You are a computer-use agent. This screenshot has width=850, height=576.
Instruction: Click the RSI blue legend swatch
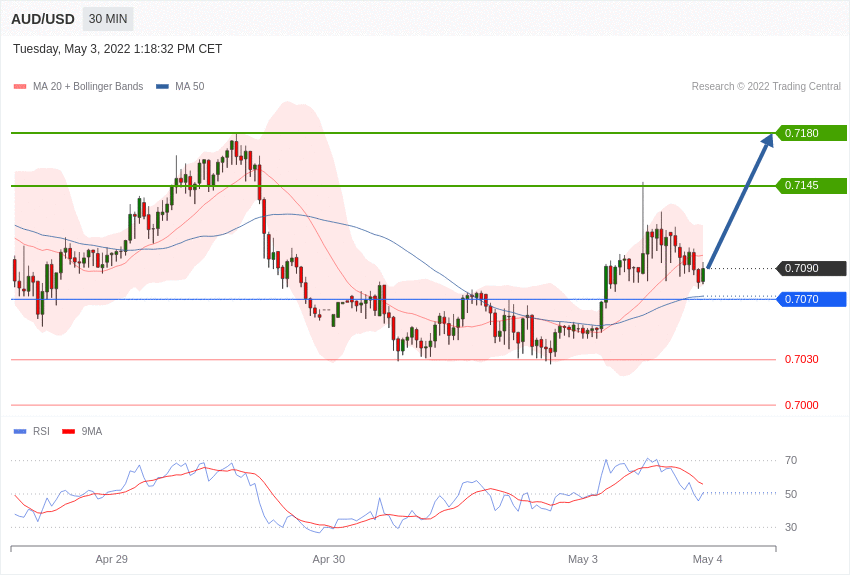(x=20, y=431)
